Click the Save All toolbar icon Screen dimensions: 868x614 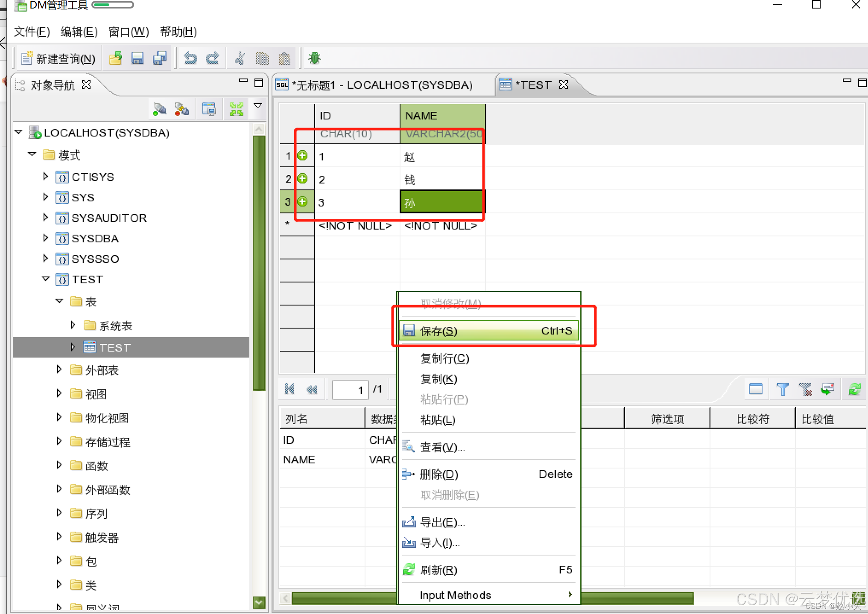pyautogui.click(x=160, y=58)
